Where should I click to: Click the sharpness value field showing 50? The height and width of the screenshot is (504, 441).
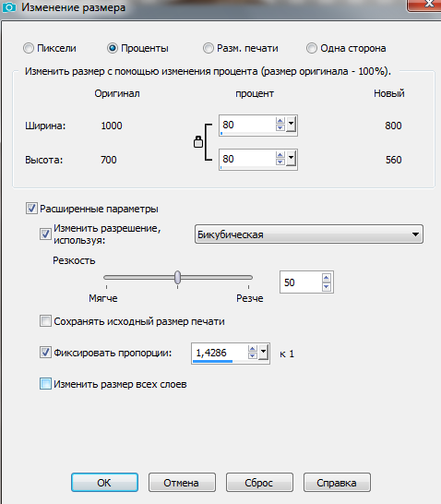pyautogui.click(x=301, y=282)
